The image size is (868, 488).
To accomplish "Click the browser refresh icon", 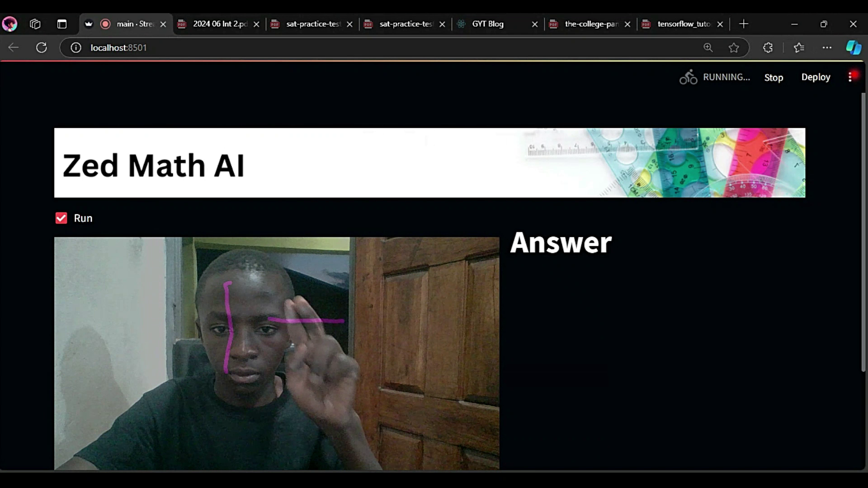I will click(42, 47).
